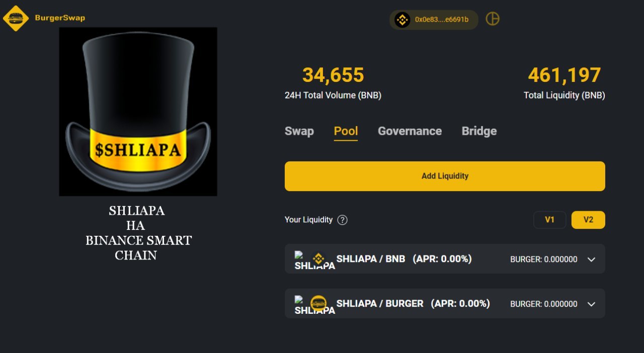Switch liquidity view to V1
This screenshot has height=353, width=644.
coord(550,220)
